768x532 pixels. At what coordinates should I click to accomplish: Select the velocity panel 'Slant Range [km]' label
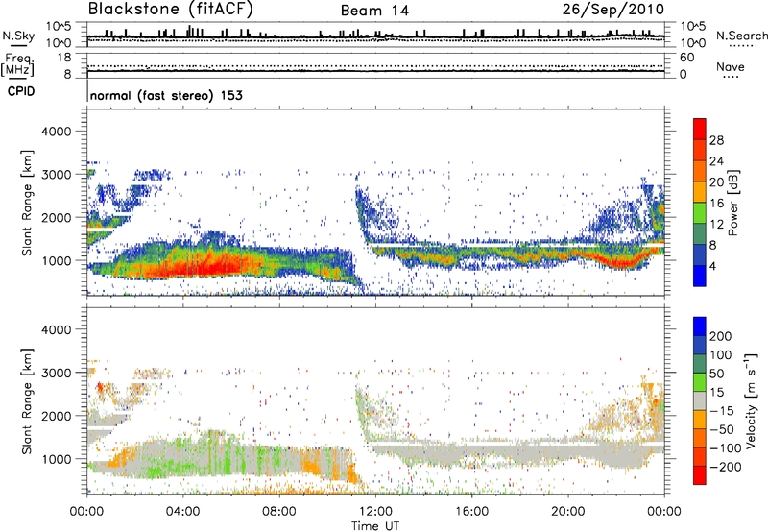click(28, 400)
